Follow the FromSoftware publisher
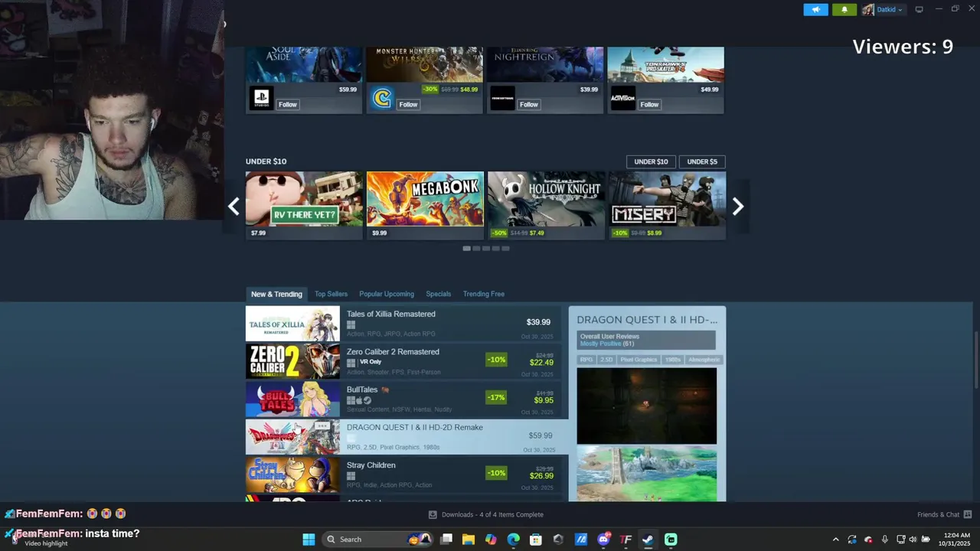Screen dimensions: 980x551 click(x=529, y=104)
